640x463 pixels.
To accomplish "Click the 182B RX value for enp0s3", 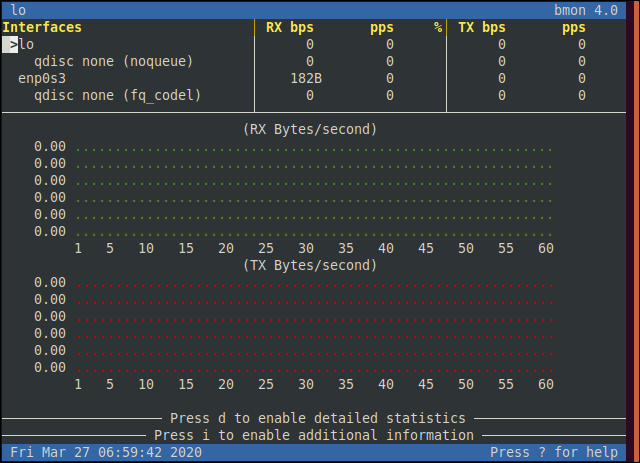I will click(306, 78).
